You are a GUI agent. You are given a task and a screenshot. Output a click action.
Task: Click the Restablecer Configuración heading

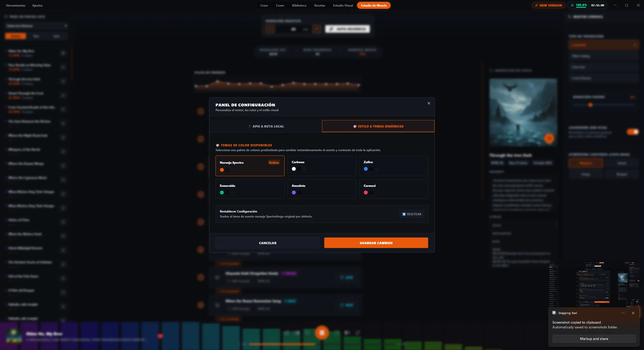238,211
